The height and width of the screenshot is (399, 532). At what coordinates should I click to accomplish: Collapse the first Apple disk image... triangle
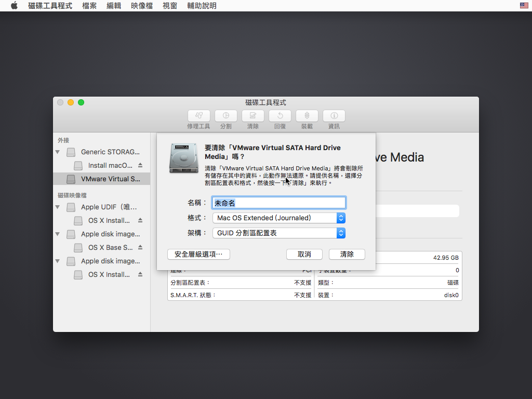pyautogui.click(x=58, y=234)
